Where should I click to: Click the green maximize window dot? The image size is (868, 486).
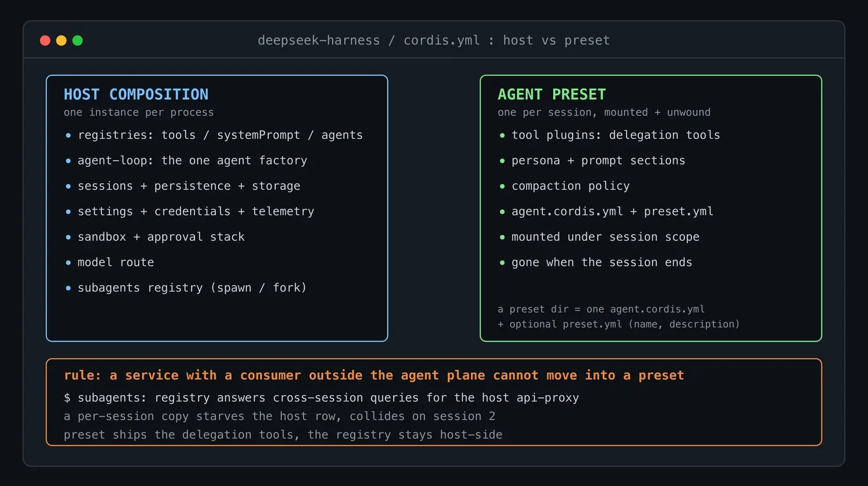tap(78, 41)
